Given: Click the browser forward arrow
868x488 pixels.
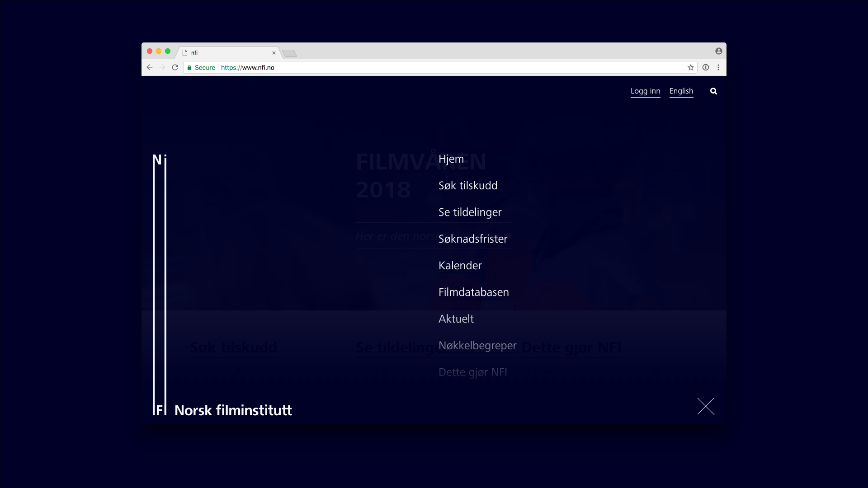Looking at the screenshot, I should (x=162, y=67).
